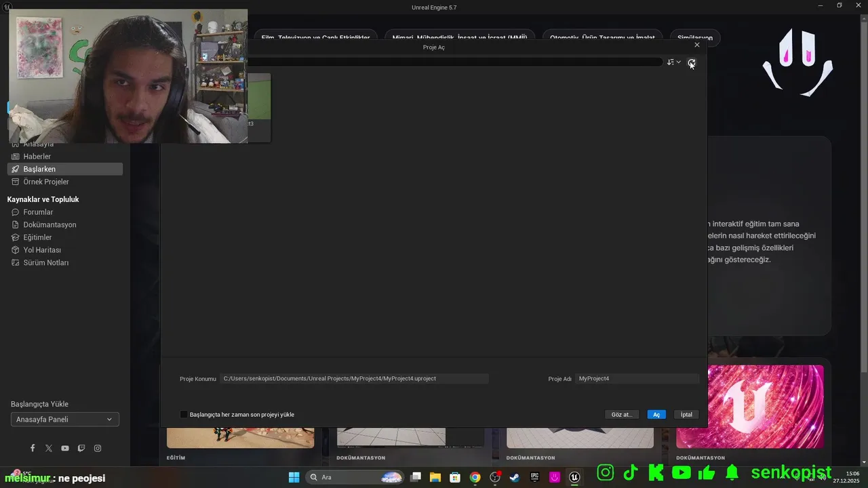
Task: Select the Simülasyon category tab
Action: coord(695,37)
